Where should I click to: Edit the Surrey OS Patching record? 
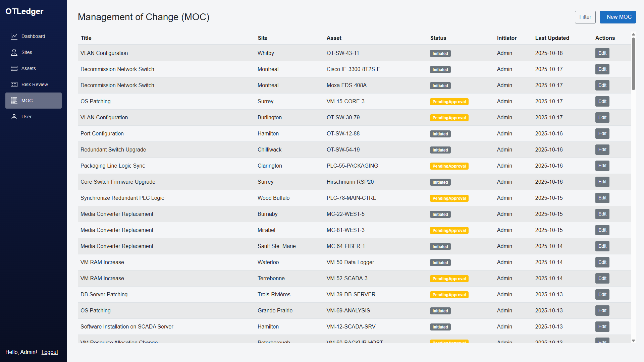pyautogui.click(x=602, y=102)
